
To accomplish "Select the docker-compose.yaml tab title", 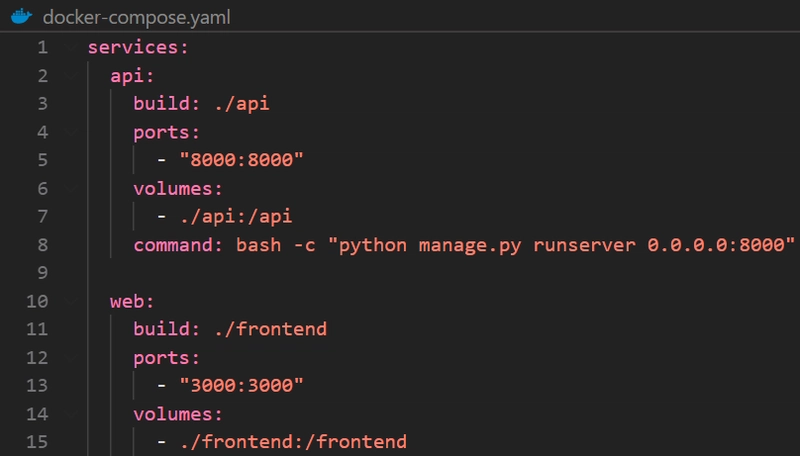I will click(x=136, y=17).
